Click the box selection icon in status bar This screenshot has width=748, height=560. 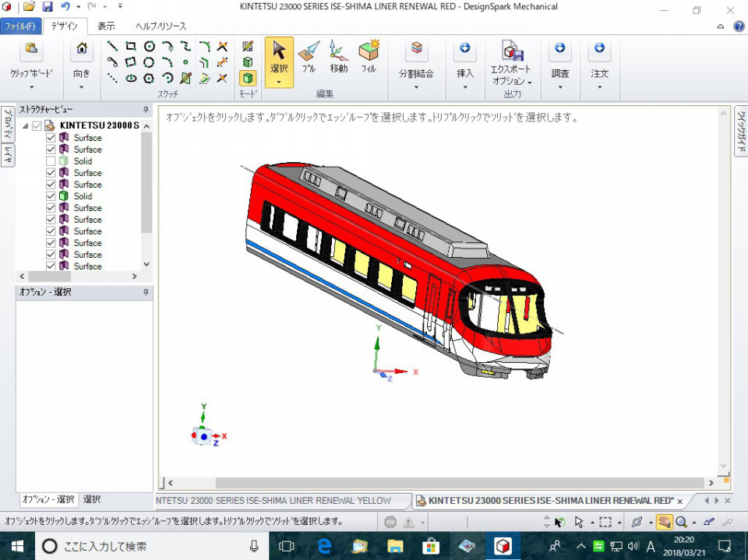point(605,522)
